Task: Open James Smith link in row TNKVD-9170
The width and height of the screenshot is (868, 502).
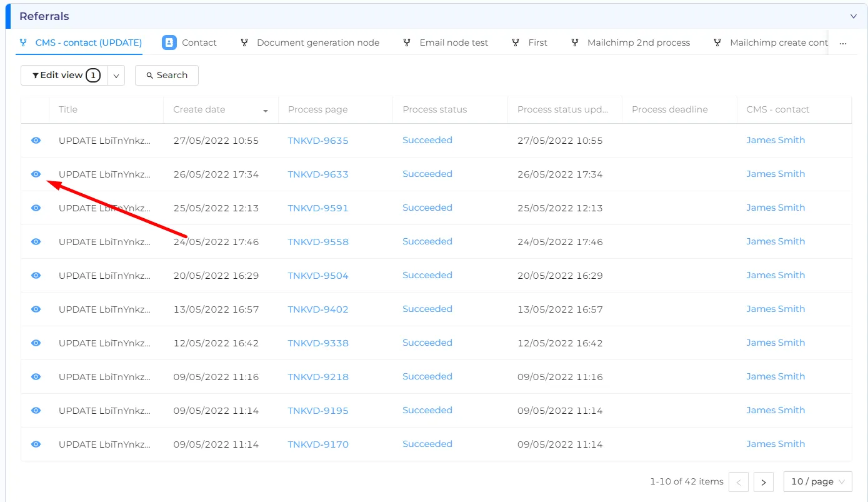Action: pos(776,444)
